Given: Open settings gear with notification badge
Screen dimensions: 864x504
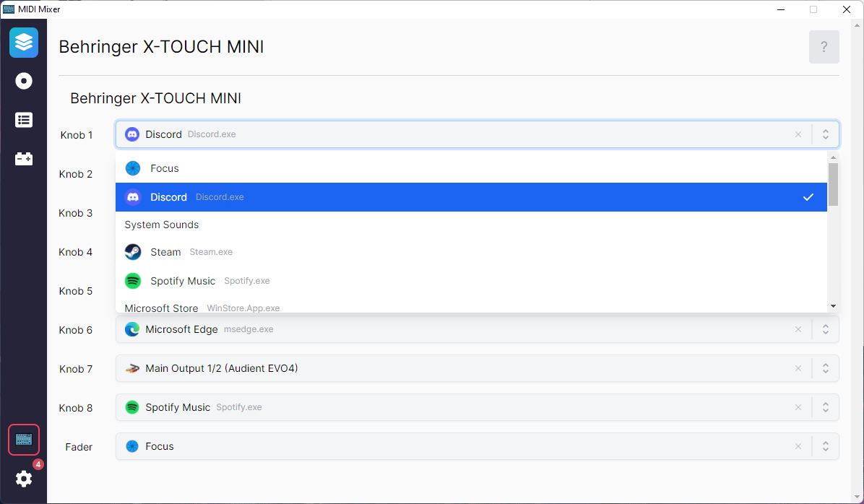Looking at the screenshot, I should click(x=24, y=479).
